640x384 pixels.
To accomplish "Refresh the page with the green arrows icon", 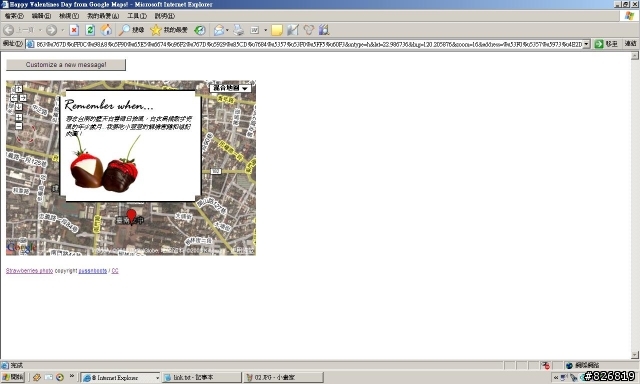I will pyautogui.click(x=90, y=30).
